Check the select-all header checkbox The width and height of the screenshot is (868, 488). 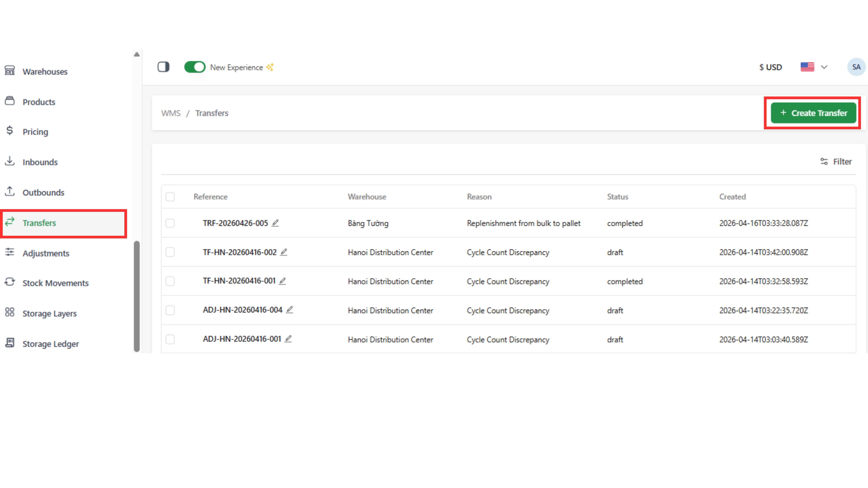click(170, 197)
